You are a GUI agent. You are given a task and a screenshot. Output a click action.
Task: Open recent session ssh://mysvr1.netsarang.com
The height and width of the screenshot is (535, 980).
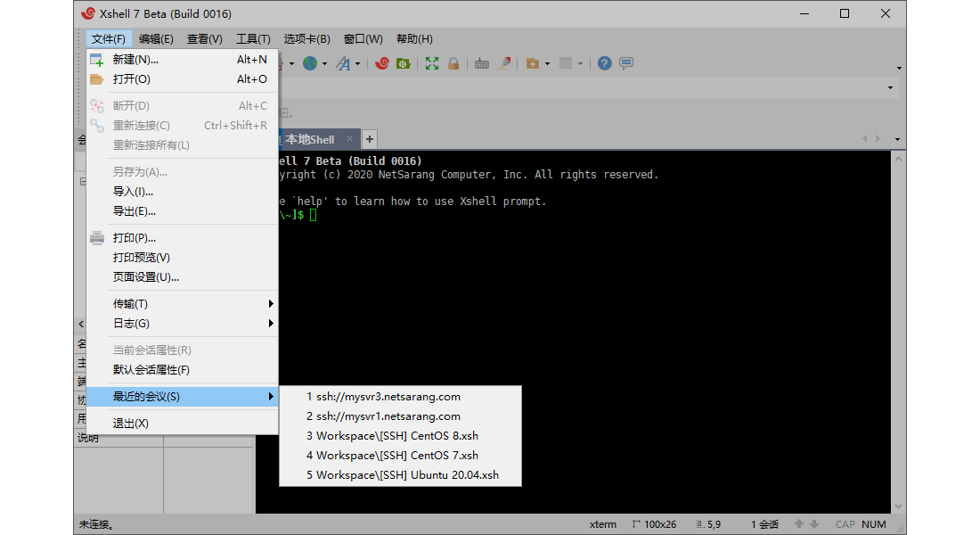[400, 416]
